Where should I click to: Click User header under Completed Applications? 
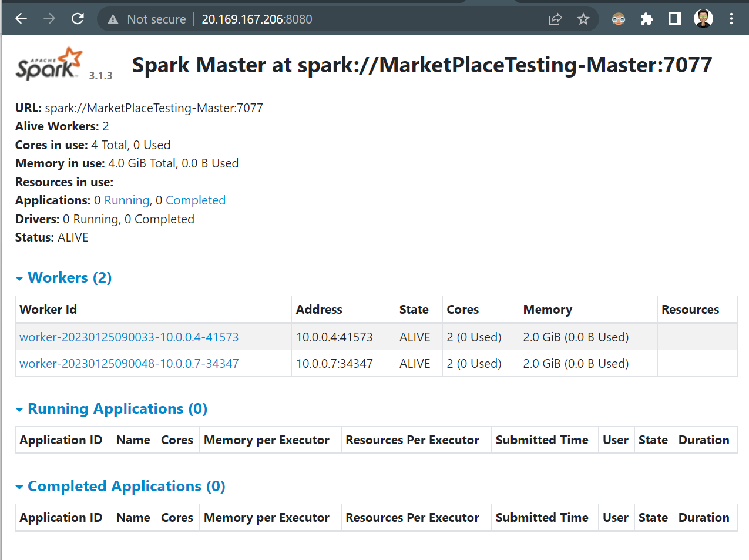pyautogui.click(x=616, y=518)
